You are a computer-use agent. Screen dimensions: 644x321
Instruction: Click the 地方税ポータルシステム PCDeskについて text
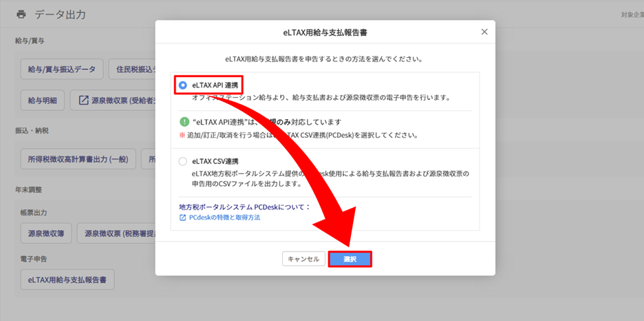tap(245, 207)
